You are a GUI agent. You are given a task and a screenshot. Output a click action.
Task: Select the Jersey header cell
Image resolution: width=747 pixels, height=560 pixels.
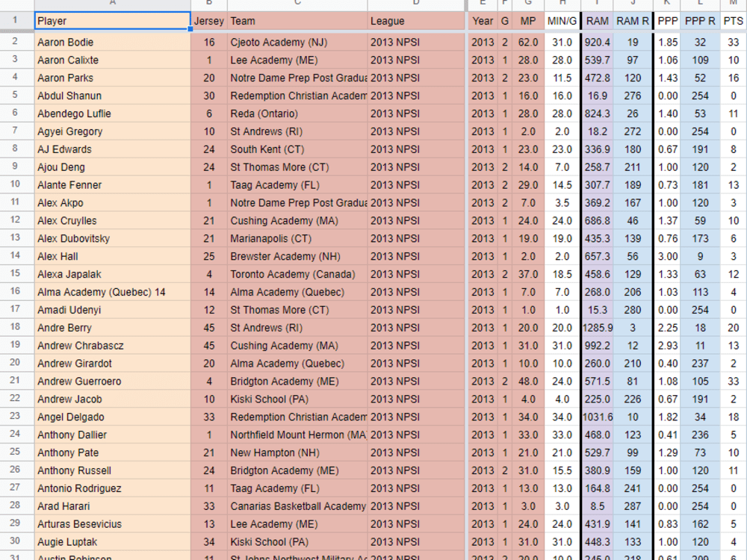(208, 21)
